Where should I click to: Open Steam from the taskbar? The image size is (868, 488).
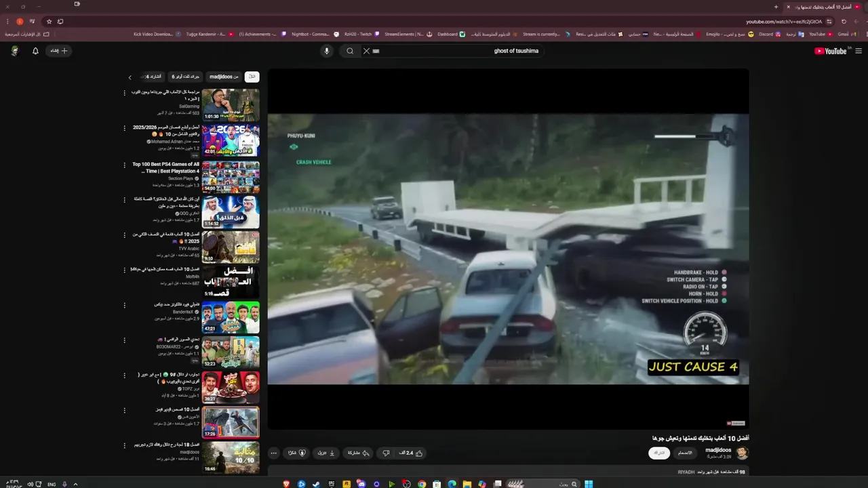[317, 484]
